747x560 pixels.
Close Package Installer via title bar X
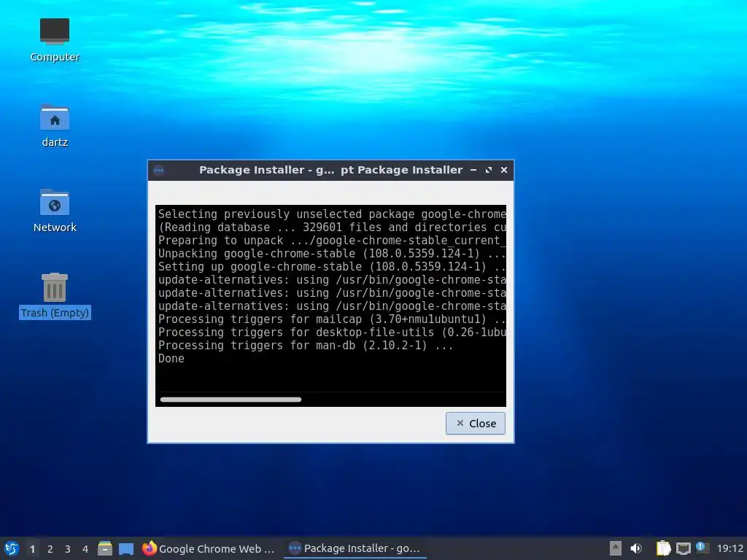(x=503, y=170)
